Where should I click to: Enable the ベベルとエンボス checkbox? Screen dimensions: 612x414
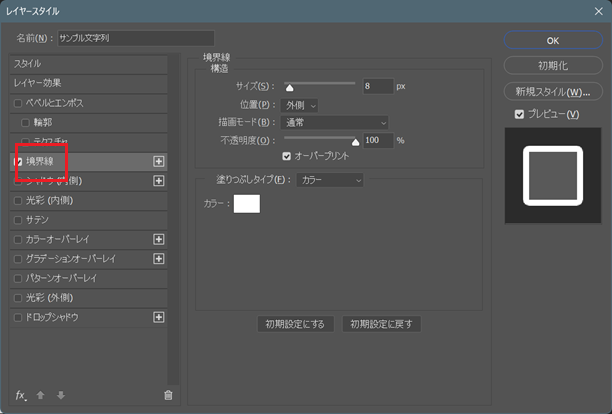17,103
